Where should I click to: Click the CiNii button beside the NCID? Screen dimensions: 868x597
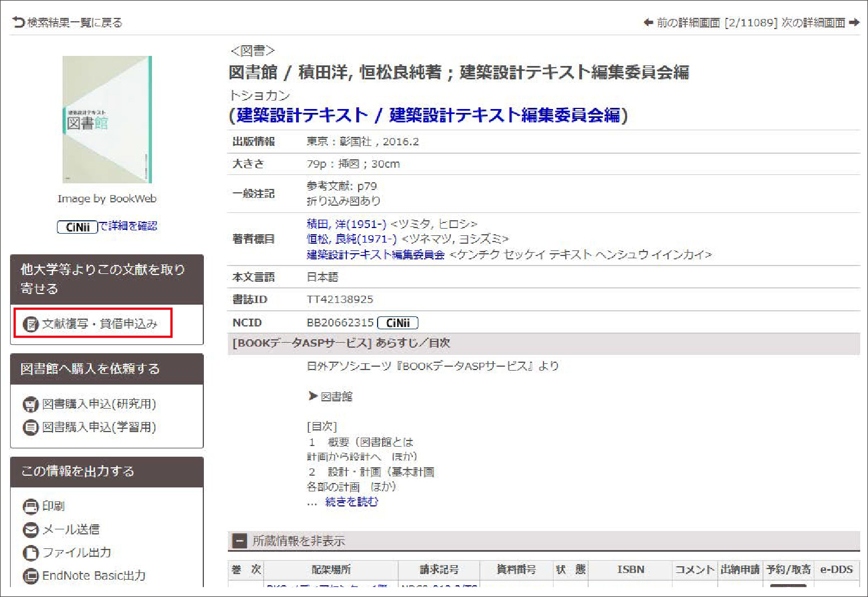pyautogui.click(x=397, y=323)
